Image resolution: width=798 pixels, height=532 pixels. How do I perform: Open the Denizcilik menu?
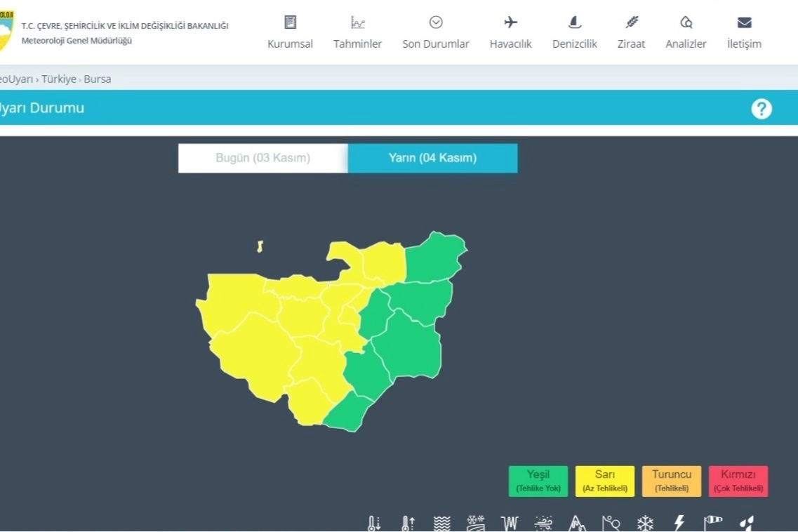tap(574, 33)
